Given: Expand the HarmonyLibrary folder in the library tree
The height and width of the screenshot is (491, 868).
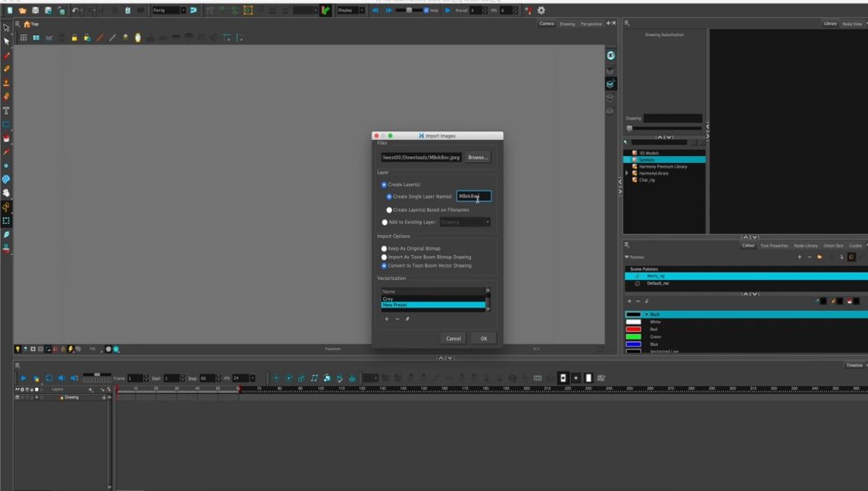Looking at the screenshot, I should pyautogui.click(x=627, y=173).
